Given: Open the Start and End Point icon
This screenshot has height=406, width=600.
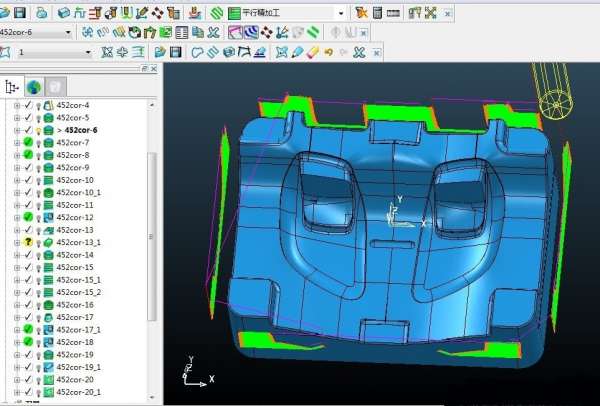Looking at the screenshot, I should click(111, 13).
